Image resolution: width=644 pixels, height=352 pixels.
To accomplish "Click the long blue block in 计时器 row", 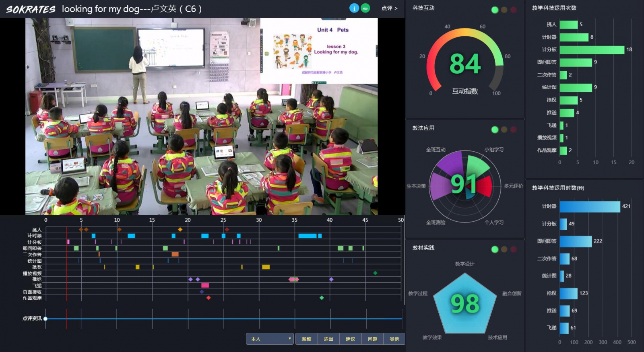I will click(x=307, y=236).
